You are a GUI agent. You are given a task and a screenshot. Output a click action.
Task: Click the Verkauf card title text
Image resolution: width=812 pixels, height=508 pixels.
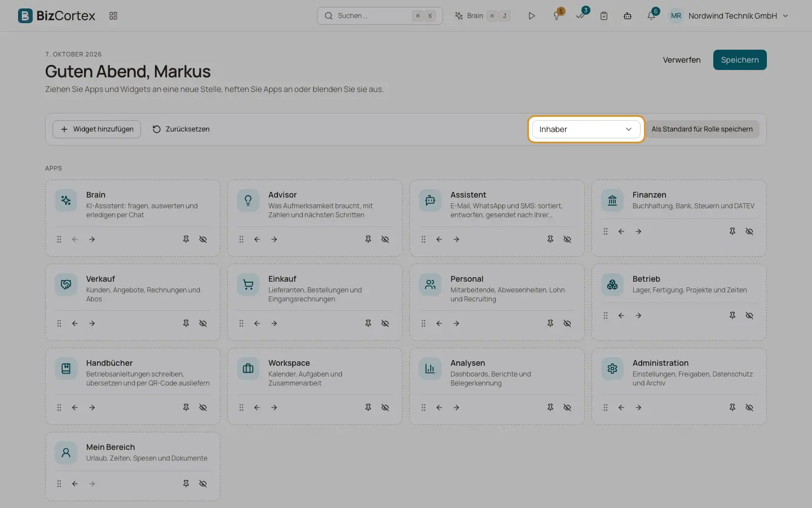click(100, 279)
